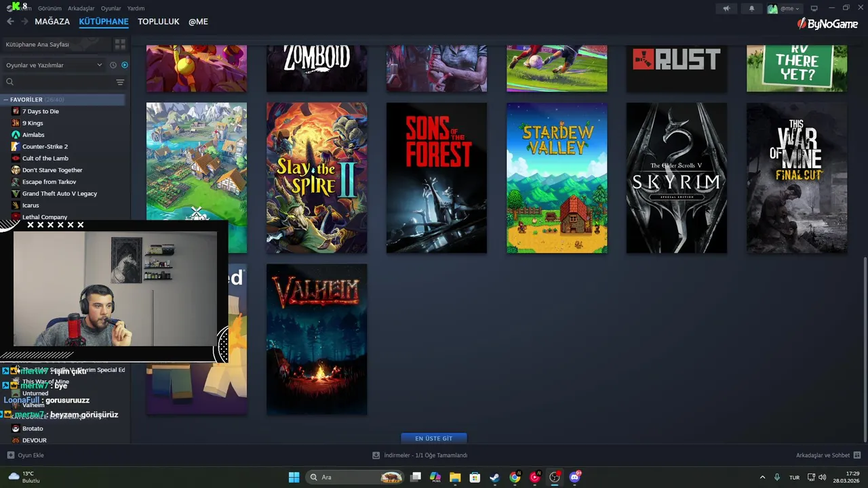
Task: Click the DEVOUR game icon
Action: click(16, 440)
